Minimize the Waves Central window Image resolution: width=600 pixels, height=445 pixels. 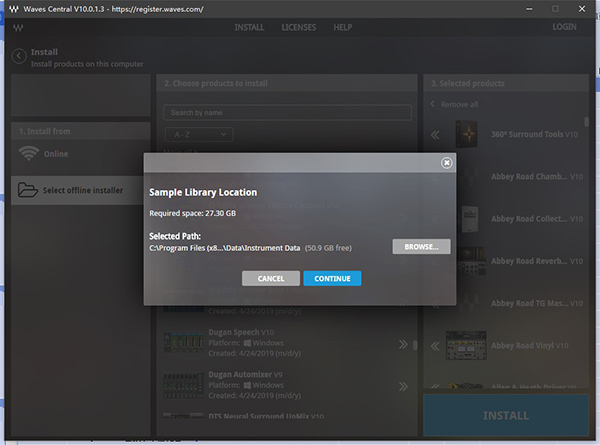(x=529, y=9)
